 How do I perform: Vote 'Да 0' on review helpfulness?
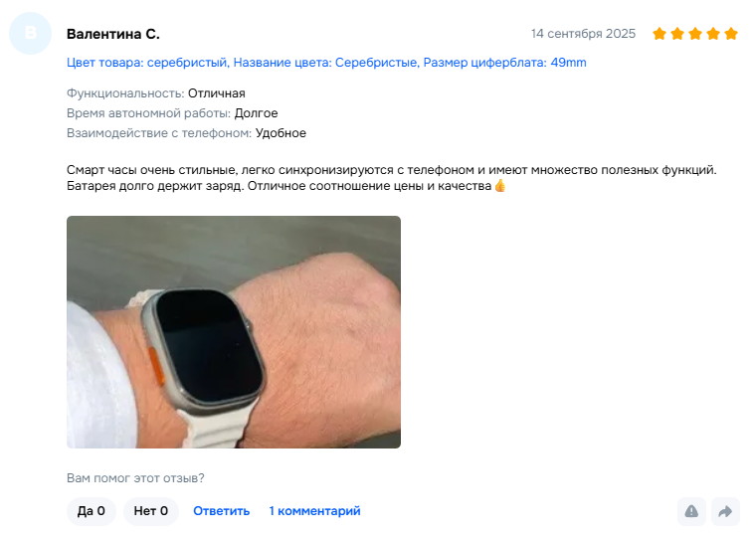point(92,511)
